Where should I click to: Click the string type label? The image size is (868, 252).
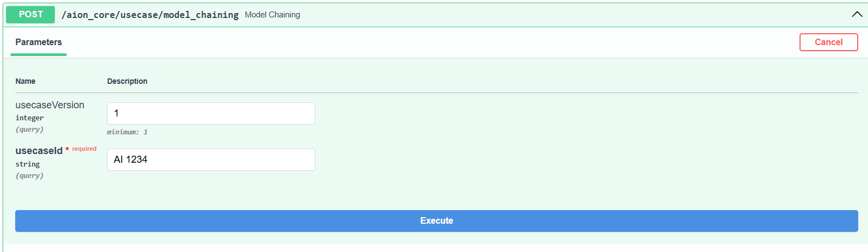pyautogui.click(x=28, y=164)
